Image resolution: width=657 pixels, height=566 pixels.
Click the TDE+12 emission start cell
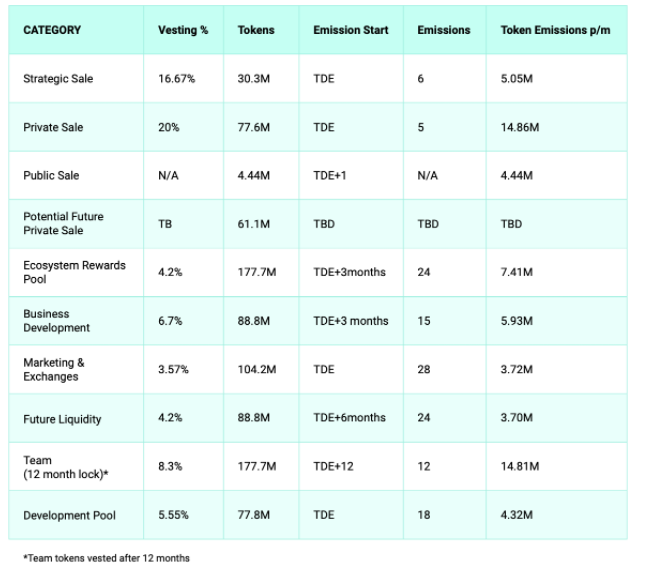[x=332, y=466]
